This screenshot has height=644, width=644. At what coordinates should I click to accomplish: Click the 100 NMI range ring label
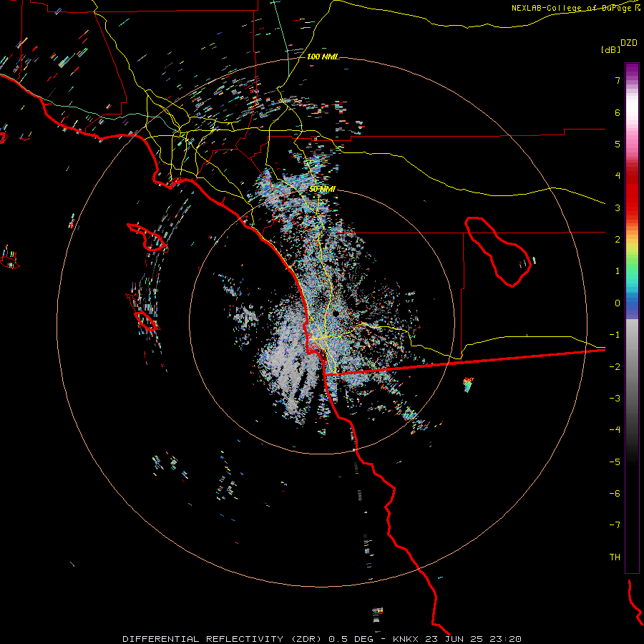[x=323, y=57]
